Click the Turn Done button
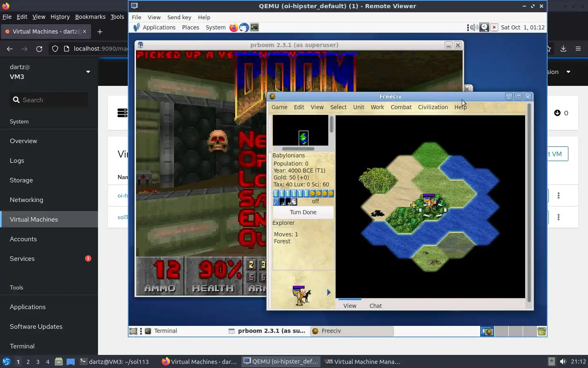588x368 pixels. 303,212
